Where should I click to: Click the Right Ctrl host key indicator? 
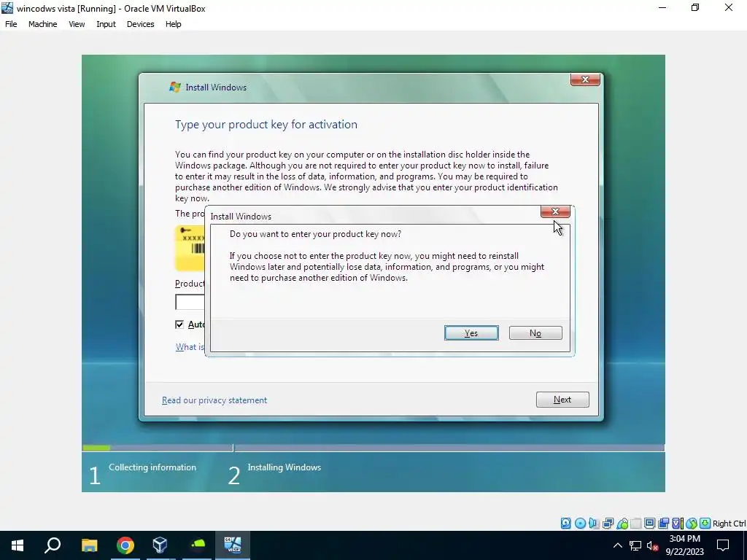(x=729, y=524)
